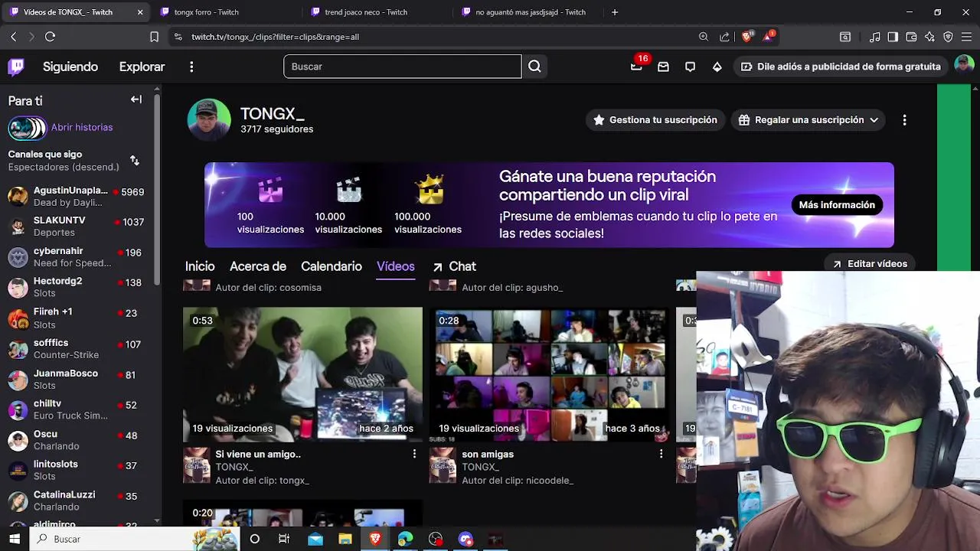
Task: Open SLAKUNTV channel in sidebar
Action: (x=77, y=227)
